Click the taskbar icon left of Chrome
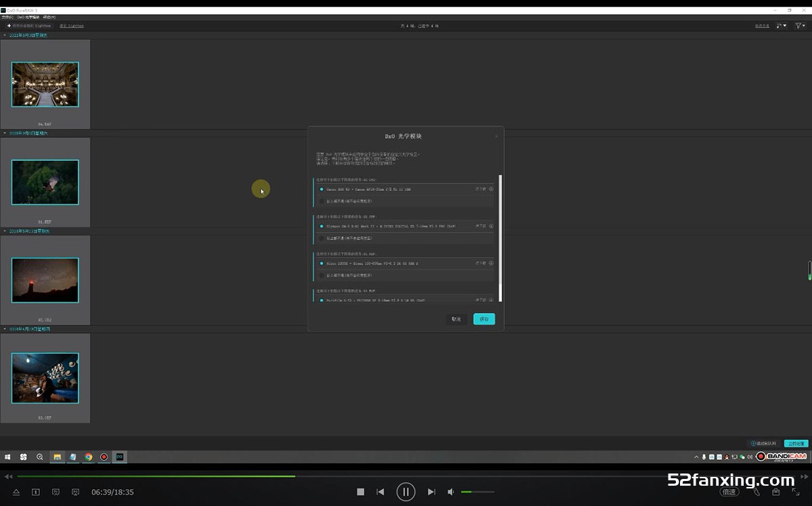812x506 pixels. (73, 457)
